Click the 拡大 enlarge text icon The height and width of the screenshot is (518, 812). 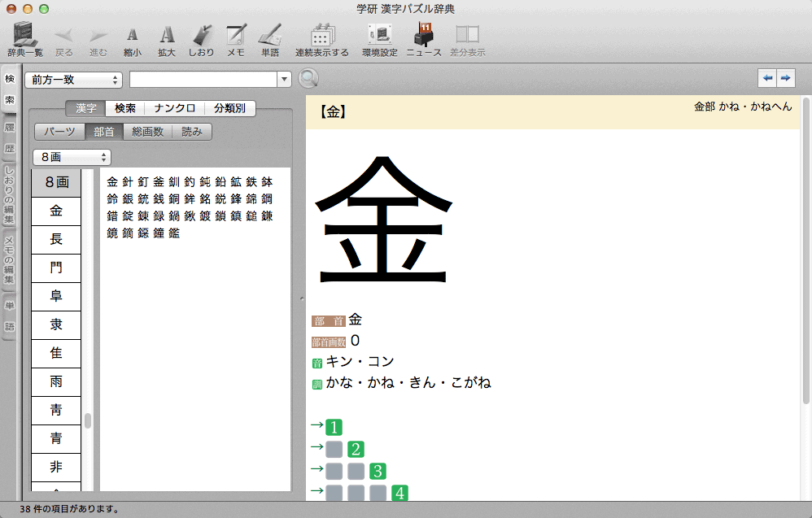click(166, 39)
